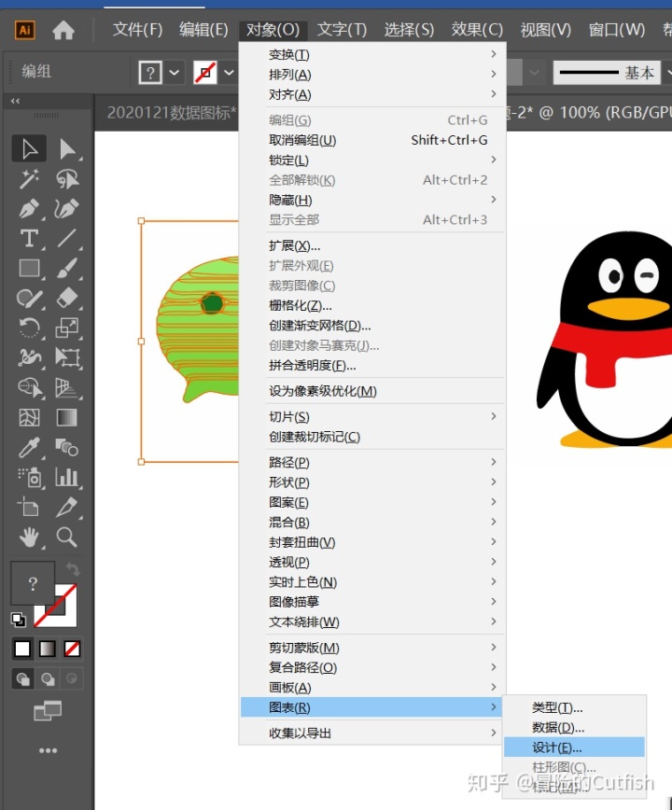
Task: Collapse the tools panel double-arrow
Action: 16,101
